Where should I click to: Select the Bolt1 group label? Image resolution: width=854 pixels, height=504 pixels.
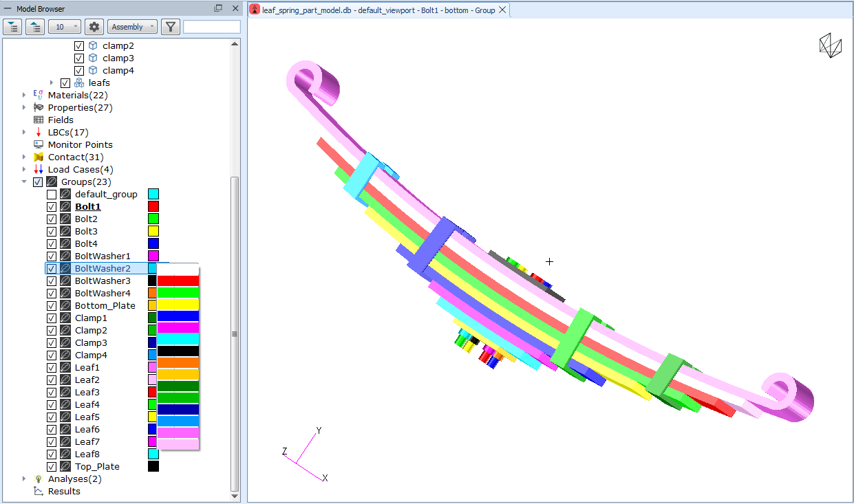click(88, 207)
